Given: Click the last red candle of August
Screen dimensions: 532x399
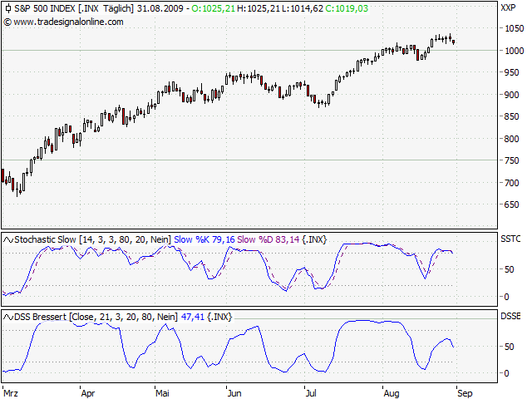Looking at the screenshot, I should click(x=454, y=42).
